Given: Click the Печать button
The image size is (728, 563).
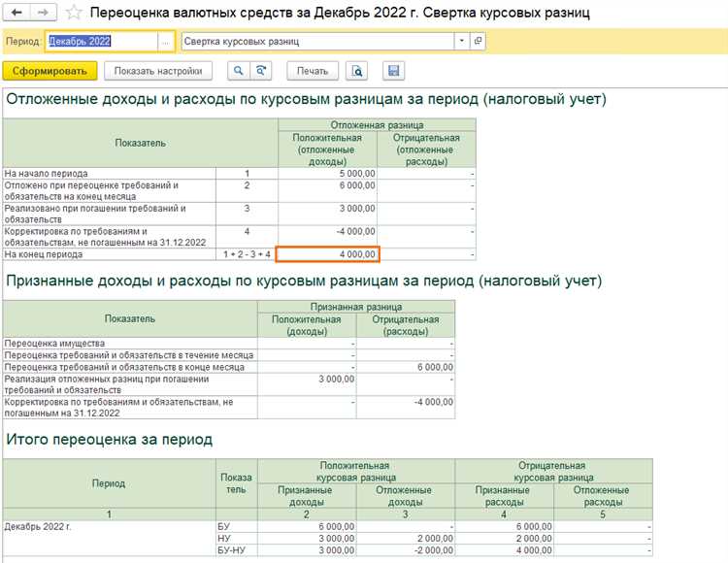Looking at the screenshot, I should (313, 71).
